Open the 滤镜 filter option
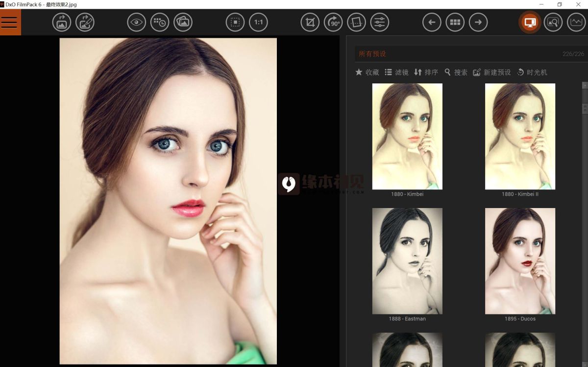Viewport: 588px width, 367px height. pos(396,72)
